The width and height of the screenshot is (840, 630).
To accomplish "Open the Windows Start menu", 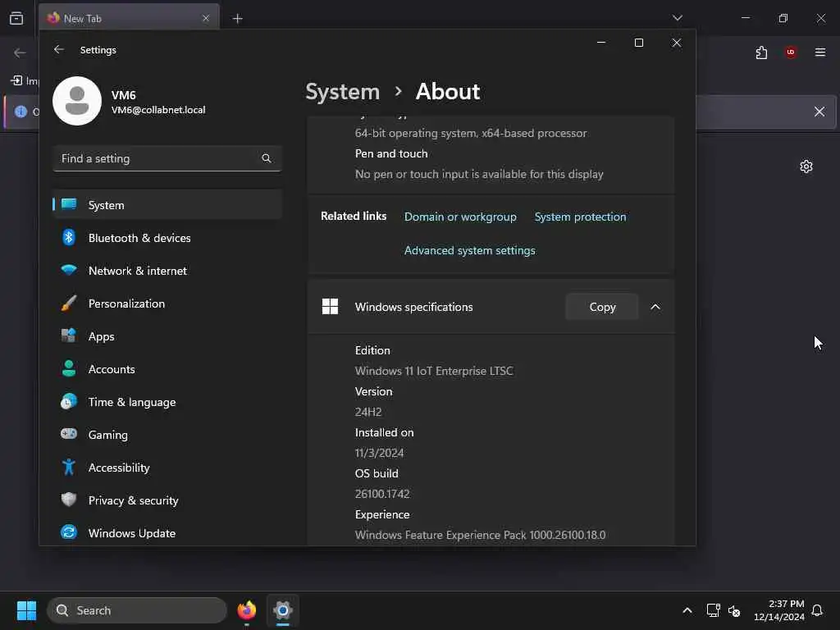I will (x=26, y=610).
